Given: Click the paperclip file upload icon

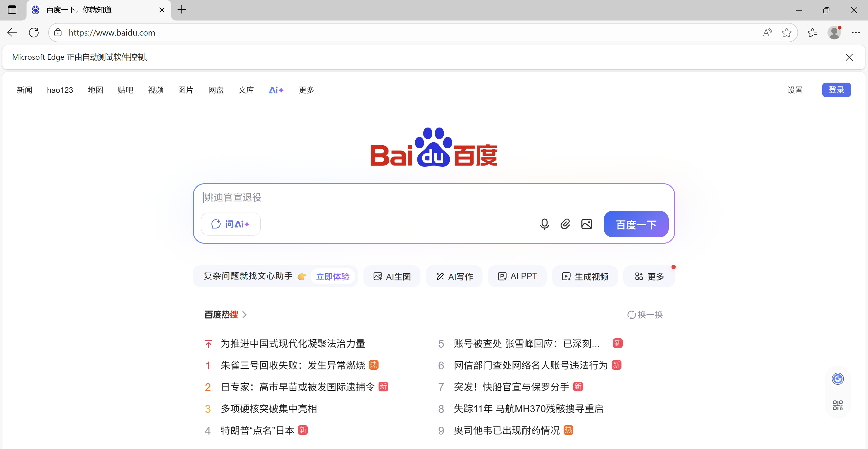Looking at the screenshot, I should pyautogui.click(x=565, y=224).
